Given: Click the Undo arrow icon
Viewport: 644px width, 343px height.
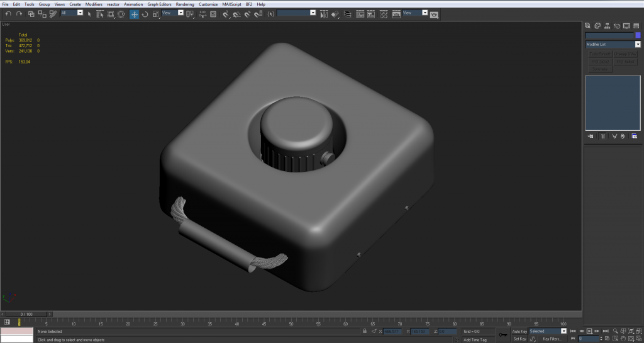Looking at the screenshot, I should coord(8,13).
